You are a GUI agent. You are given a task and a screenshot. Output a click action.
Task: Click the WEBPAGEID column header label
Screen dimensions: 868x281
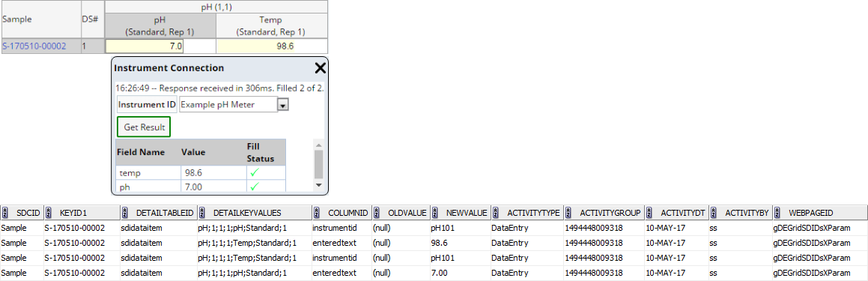click(811, 213)
